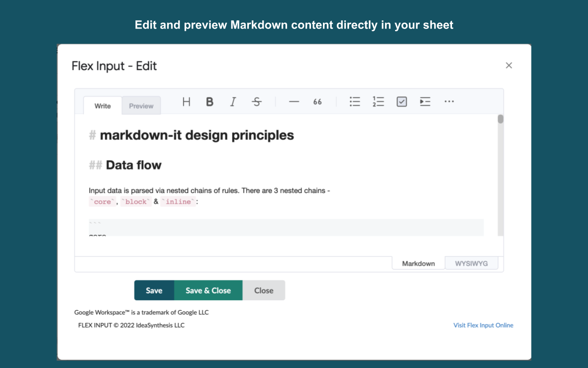Select Markdown editing mode
This screenshot has height=368, width=588.
(x=418, y=264)
